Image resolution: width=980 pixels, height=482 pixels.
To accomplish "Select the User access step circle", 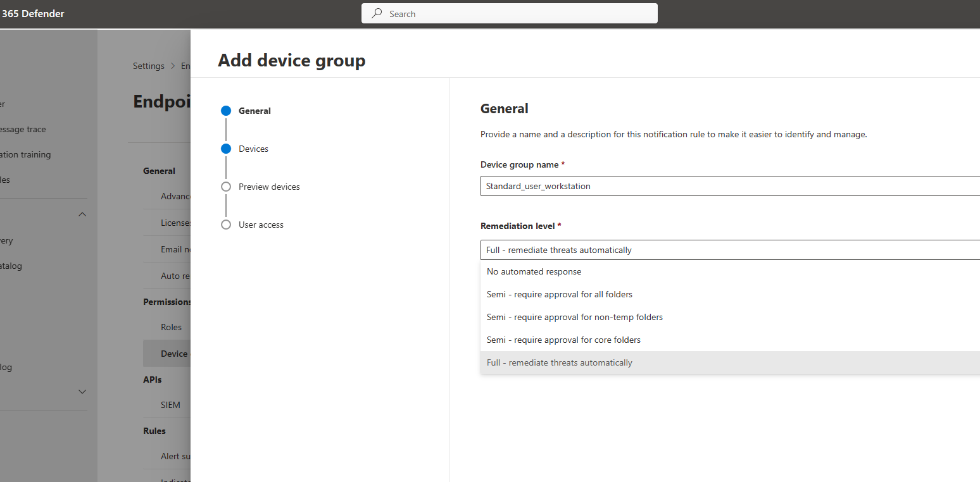I will (226, 224).
